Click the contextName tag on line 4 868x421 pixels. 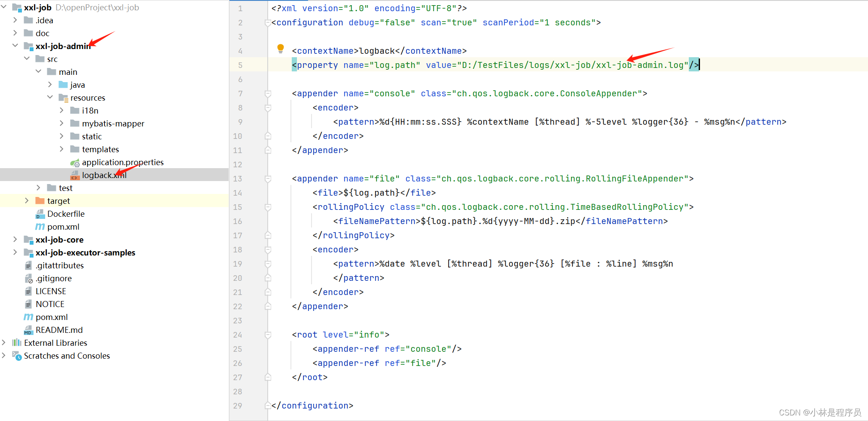[379, 51]
